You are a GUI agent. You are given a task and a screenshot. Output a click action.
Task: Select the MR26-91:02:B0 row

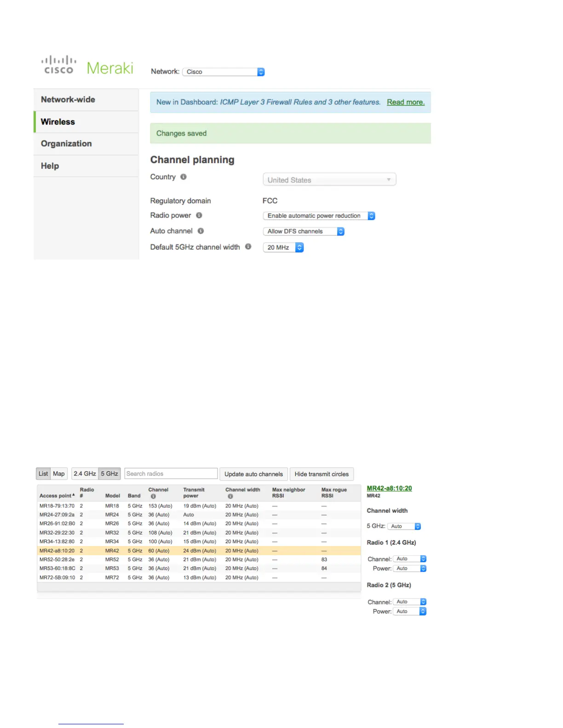[x=199, y=523]
